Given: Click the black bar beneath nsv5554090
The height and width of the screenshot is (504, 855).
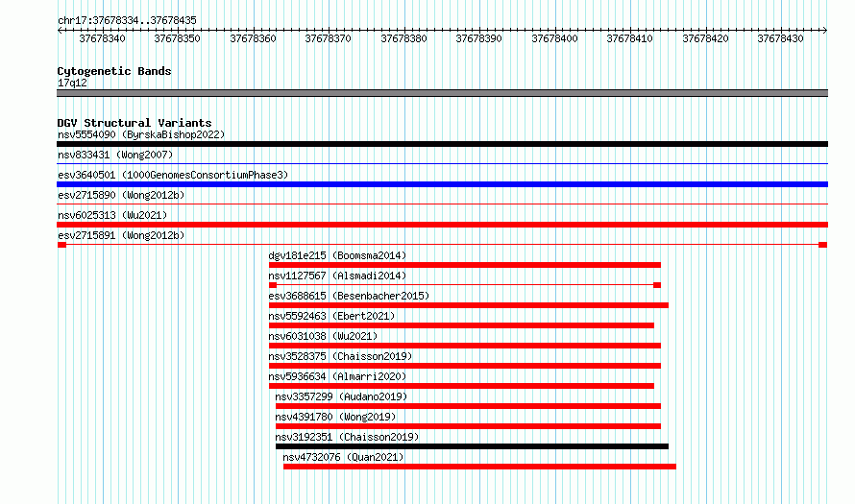Looking at the screenshot, I should click(442, 144).
